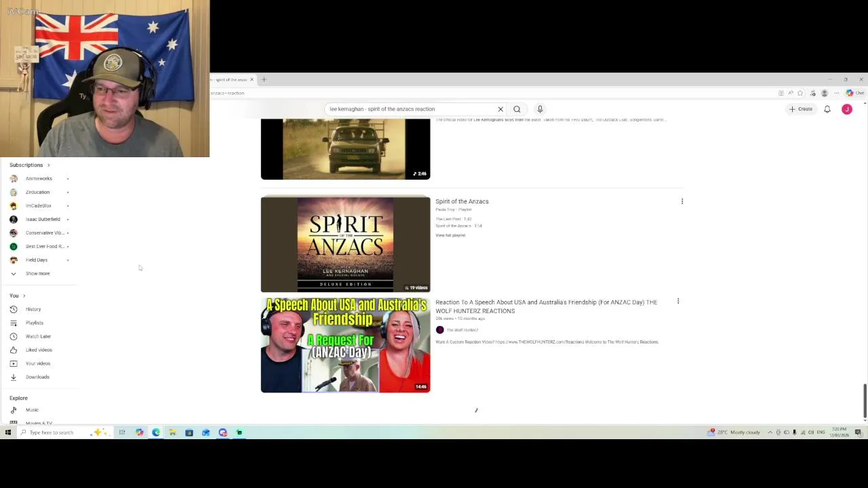Screen dimensions: 868x488
Task: Close the current browser tab
Action: (252, 79)
